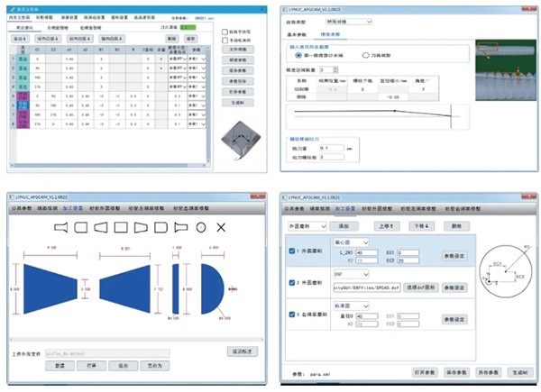Screen dimensions: 541x392
Task: Click the circle shape icon
Action: tap(200, 226)
